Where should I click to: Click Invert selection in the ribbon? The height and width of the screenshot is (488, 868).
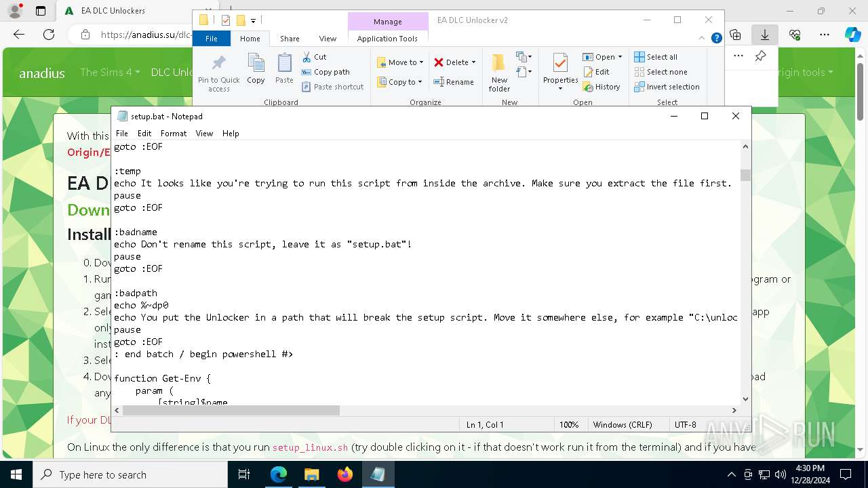click(667, 87)
